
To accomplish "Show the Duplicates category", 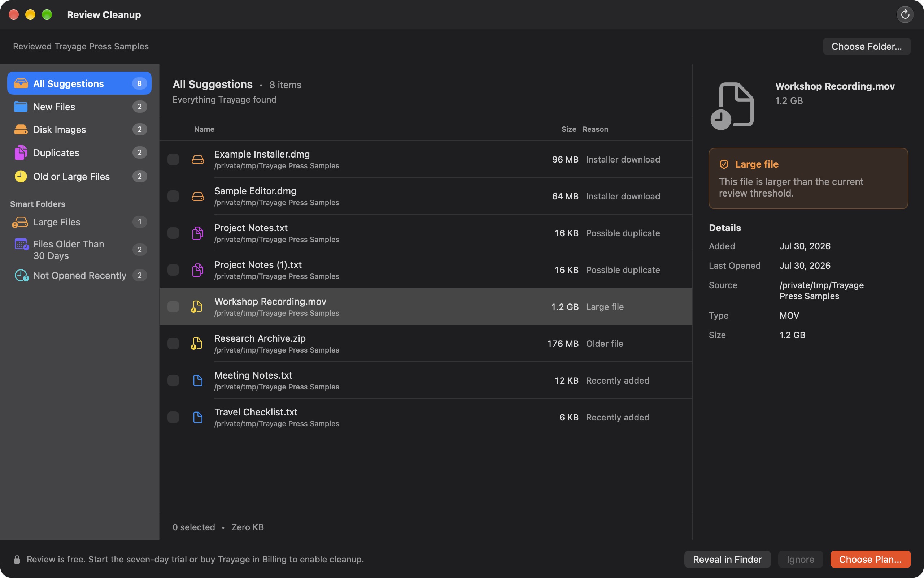I will coord(79,152).
